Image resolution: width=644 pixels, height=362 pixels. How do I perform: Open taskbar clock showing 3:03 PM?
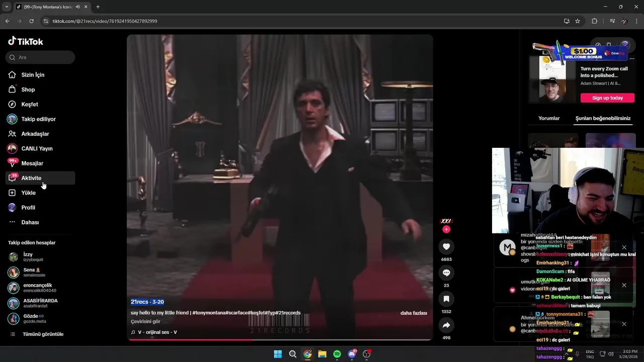(x=630, y=353)
